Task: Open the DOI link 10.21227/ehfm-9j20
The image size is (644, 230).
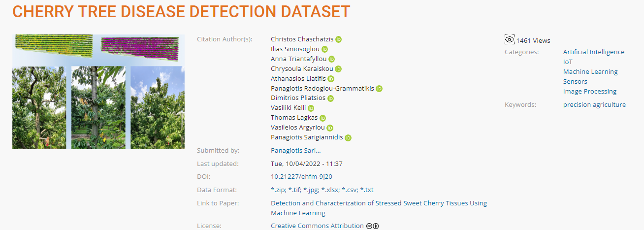Action: (x=297, y=176)
